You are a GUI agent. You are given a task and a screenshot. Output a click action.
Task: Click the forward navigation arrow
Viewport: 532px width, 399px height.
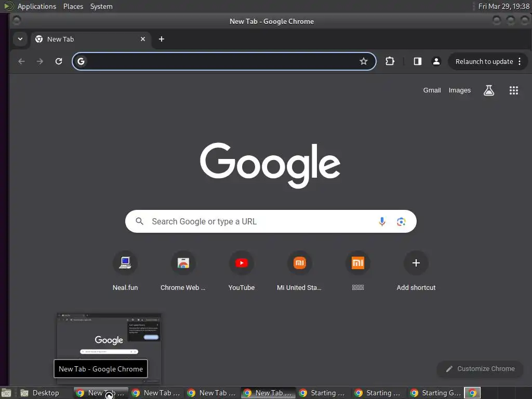coord(39,61)
